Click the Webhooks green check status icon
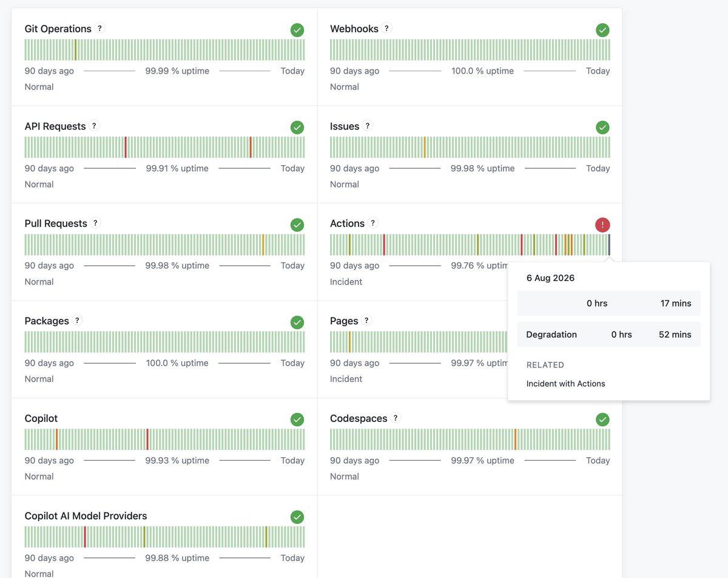This screenshot has width=728, height=578. point(602,30)
